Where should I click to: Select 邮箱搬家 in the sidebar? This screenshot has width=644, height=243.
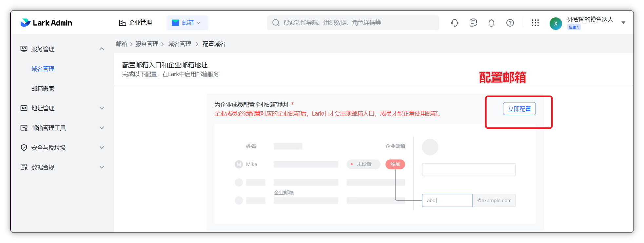[43, 88]
